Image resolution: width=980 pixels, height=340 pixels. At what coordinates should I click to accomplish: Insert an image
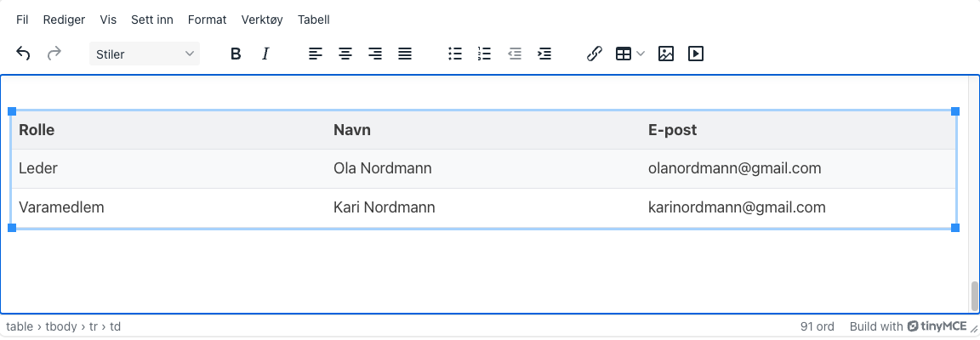click(x=666, y=54)
